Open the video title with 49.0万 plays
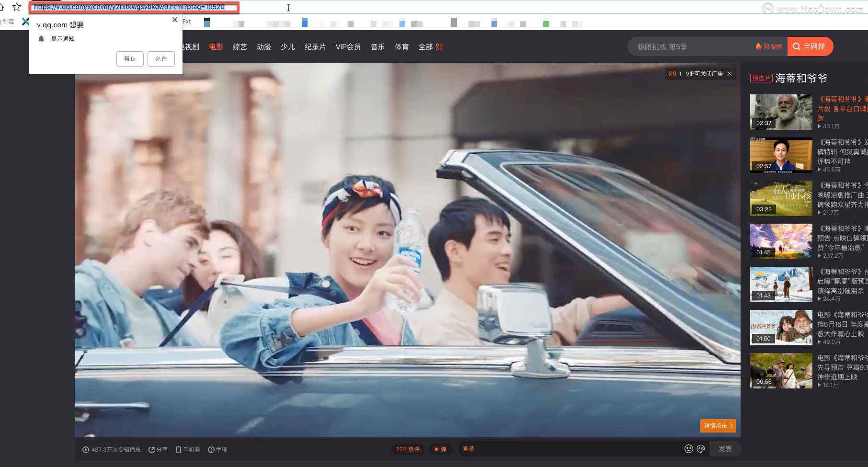The width and height of the screenshot is (868, 467). [843, 324]
